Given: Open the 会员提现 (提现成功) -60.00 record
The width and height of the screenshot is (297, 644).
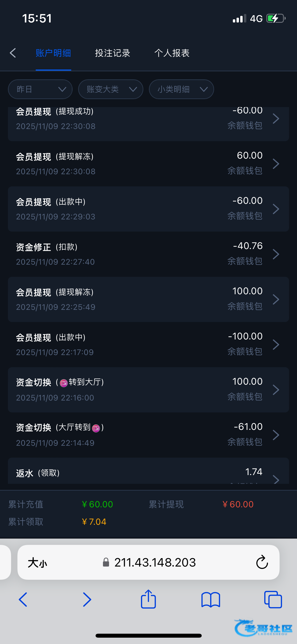Looking at the screenshot, I should pyautogui.click(x=148, y=119).
